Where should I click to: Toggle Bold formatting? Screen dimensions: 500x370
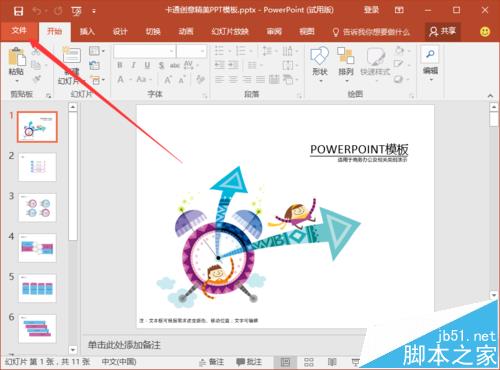tap(120, 65)
